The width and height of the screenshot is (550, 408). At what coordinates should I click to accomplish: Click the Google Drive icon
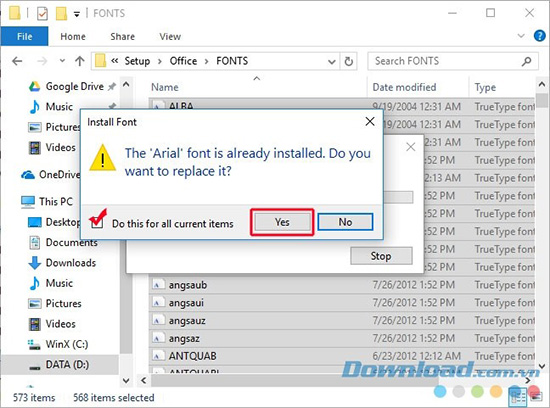point(34,86)
